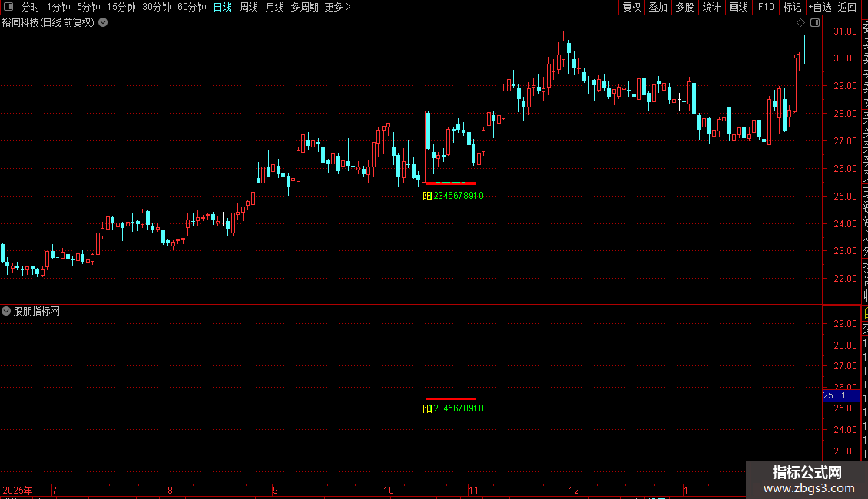868x499 pixels.
Task: Open the 画线 drawing tools
Action: pyautogui.click(x=738, y=7)
